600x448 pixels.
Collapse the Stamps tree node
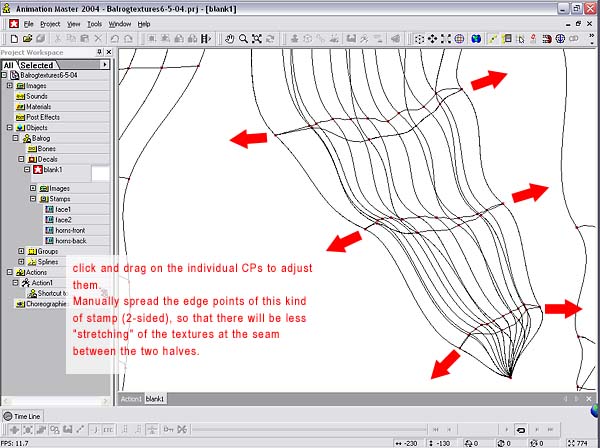pyautogui.click(x=33, y=199)
